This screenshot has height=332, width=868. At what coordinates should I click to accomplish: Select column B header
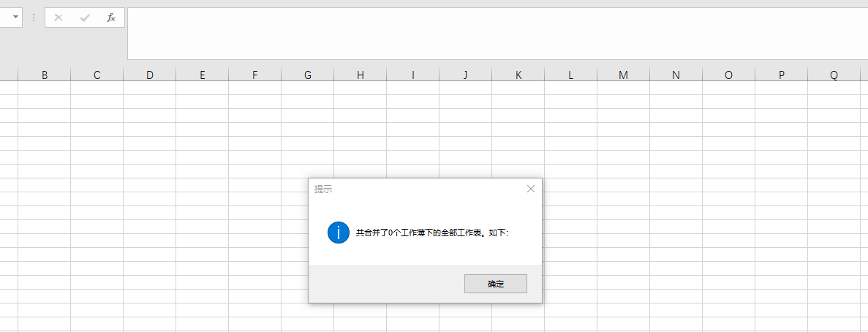pyautogui.click(x=45, y=75)
